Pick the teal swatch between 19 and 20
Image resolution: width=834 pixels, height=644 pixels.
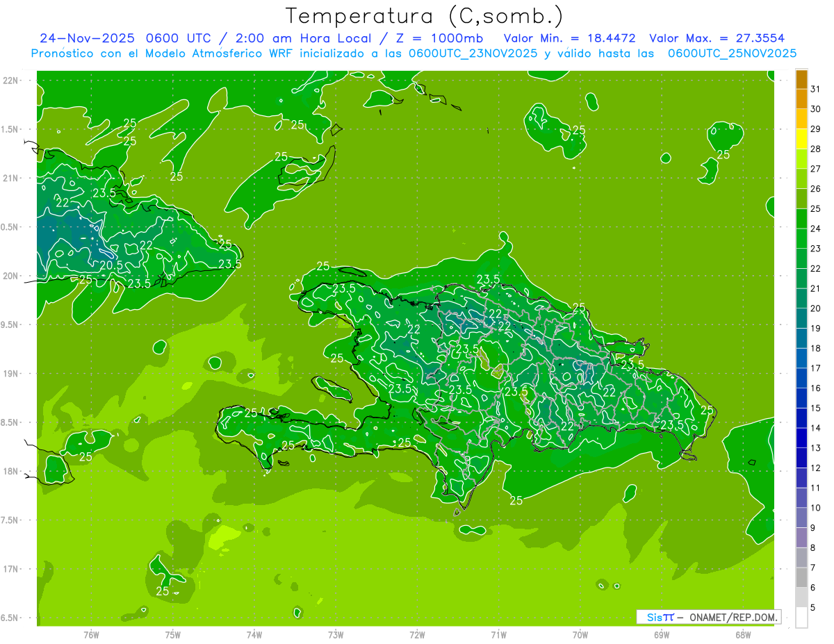pyautogui.click(x=801, y=318)
